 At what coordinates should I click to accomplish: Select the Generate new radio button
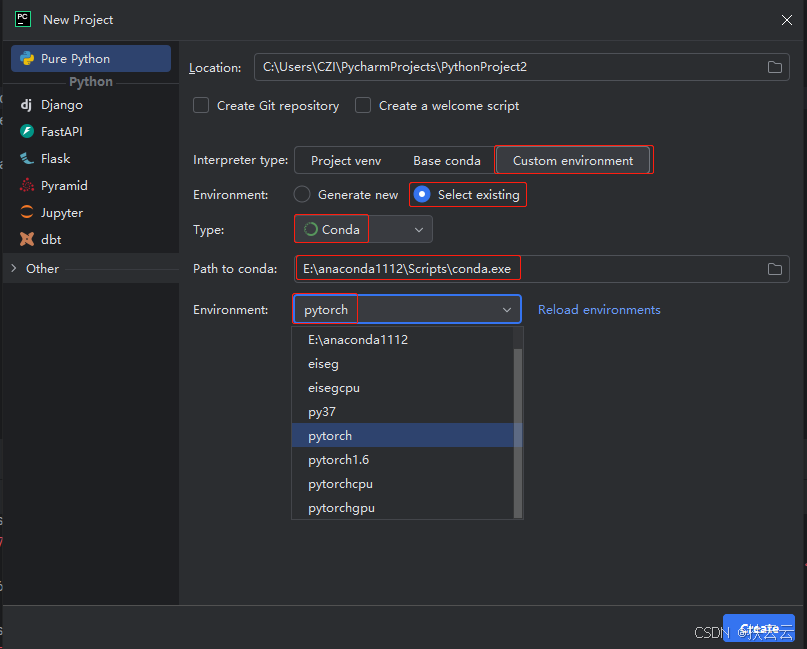click(x=302, y=195)
